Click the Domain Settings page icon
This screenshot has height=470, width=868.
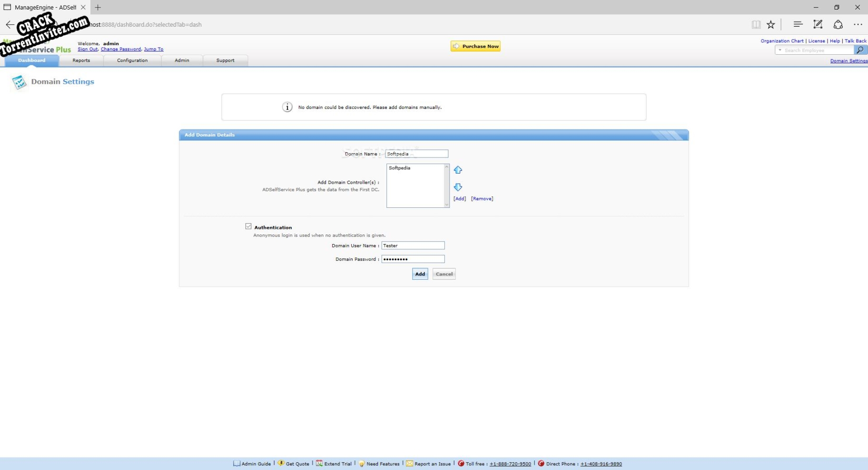pos(19,82)
